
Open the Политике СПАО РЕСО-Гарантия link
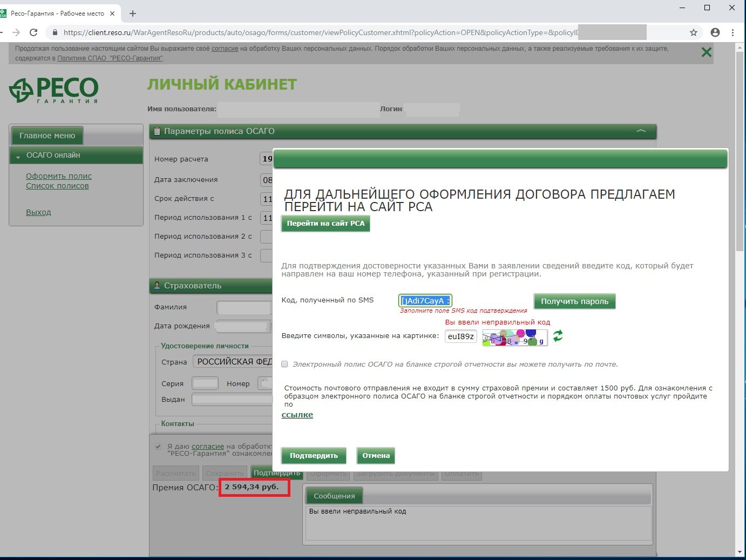pos(110,58)
